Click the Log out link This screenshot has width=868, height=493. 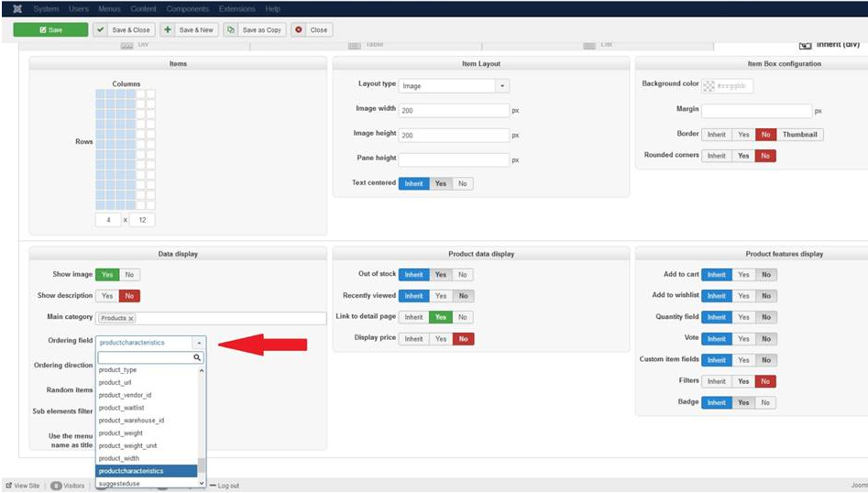click(x=225, y=486)
